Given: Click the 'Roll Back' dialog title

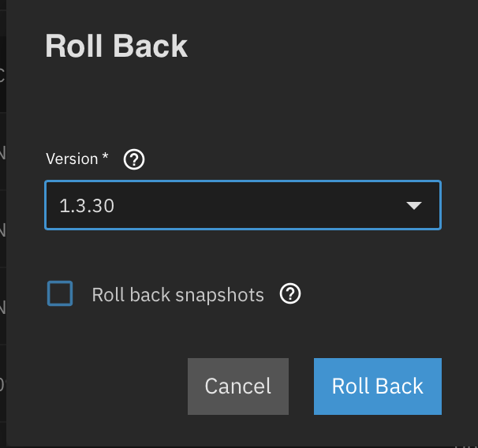Looking at the screenshot, I should click(x=116, y=46).
